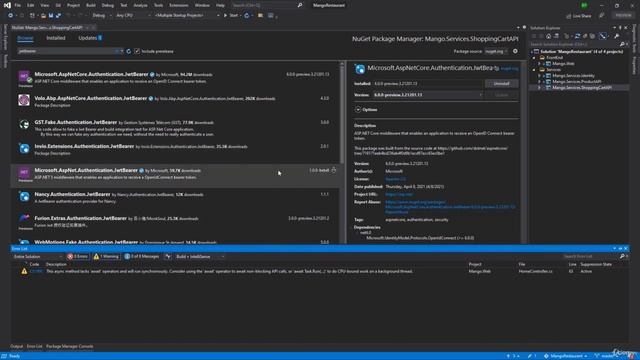Click the Live Share icon

tap(569, 16)
